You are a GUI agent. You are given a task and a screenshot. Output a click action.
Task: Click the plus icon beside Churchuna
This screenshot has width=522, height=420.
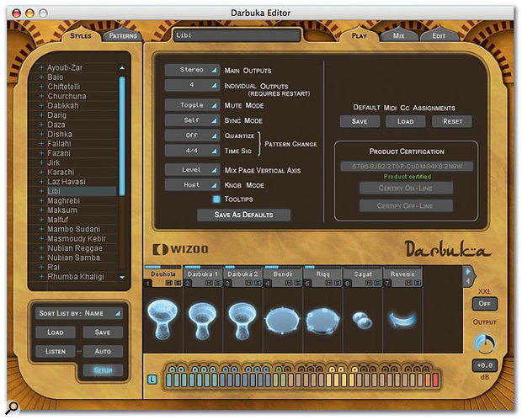41,96
